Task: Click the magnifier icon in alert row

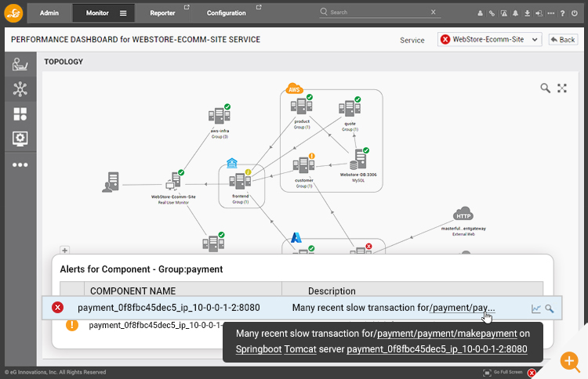Action: (550, 309)
